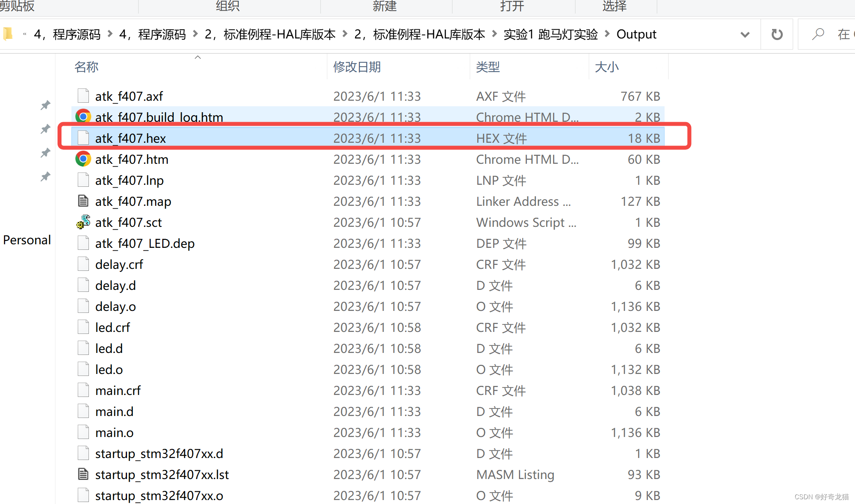This screenshot has width=855, height=504.
Task: Select the file name startup_stm32f407xx.lst
Action: tap(162, 475)
